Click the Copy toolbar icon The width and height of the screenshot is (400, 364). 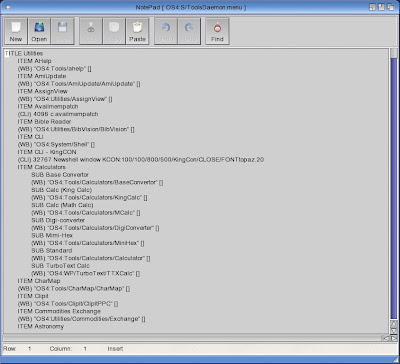click(x=114, y=31)
